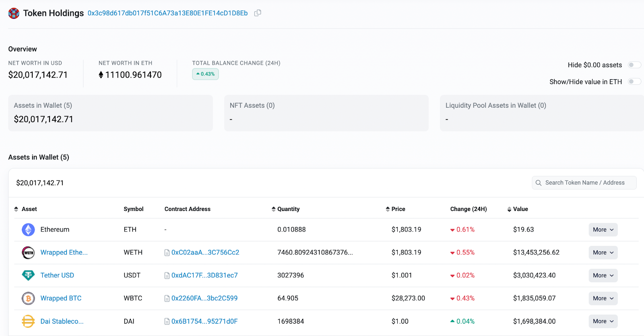Enable the Hide $0.00 assets toggle

point(634,65)
